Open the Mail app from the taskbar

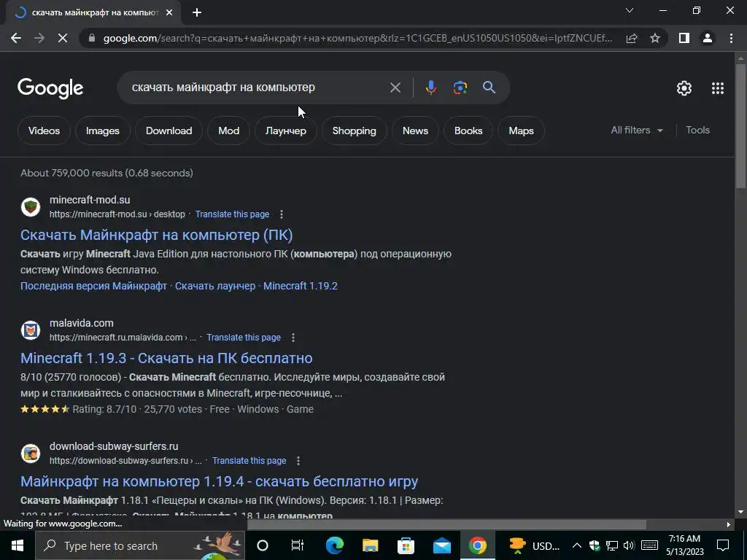(441, 545)
